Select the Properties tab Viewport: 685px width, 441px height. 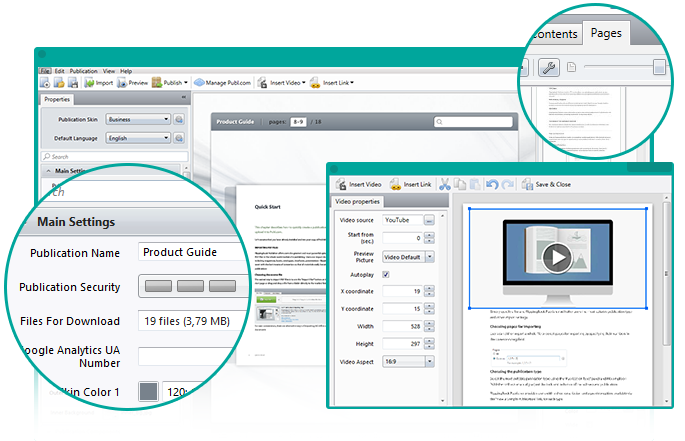(x=57, y=99)
